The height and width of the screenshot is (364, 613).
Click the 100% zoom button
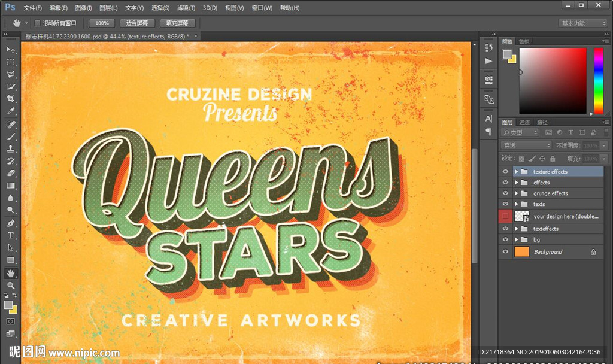point(102,23)
